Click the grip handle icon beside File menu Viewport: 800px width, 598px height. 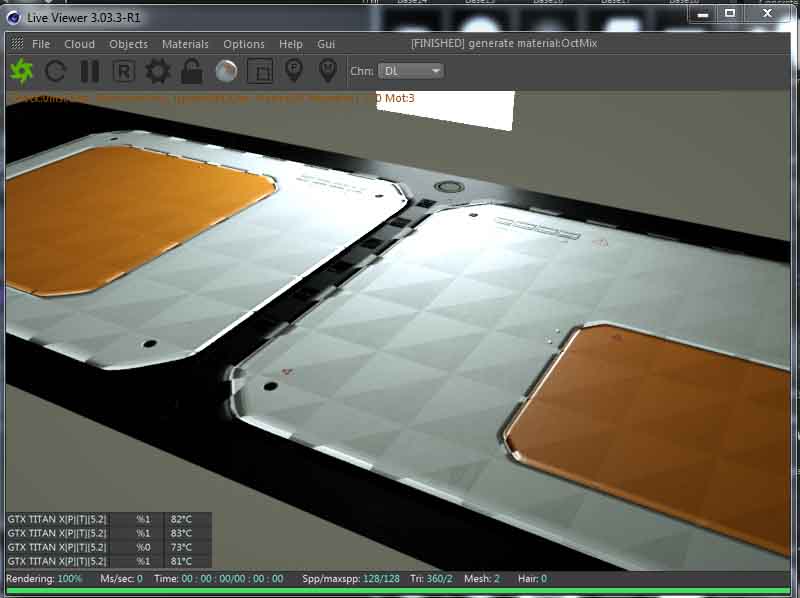click(17, 43)
